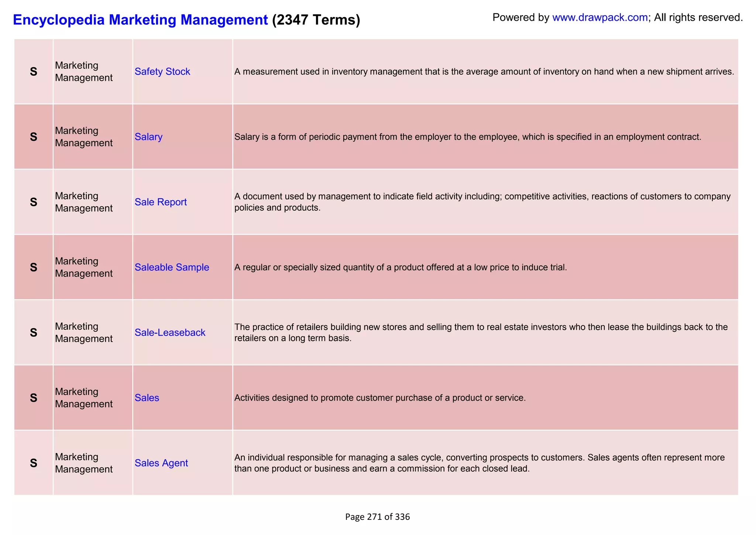Click Marketing Management in Sales Agent row

click(84, 463)
